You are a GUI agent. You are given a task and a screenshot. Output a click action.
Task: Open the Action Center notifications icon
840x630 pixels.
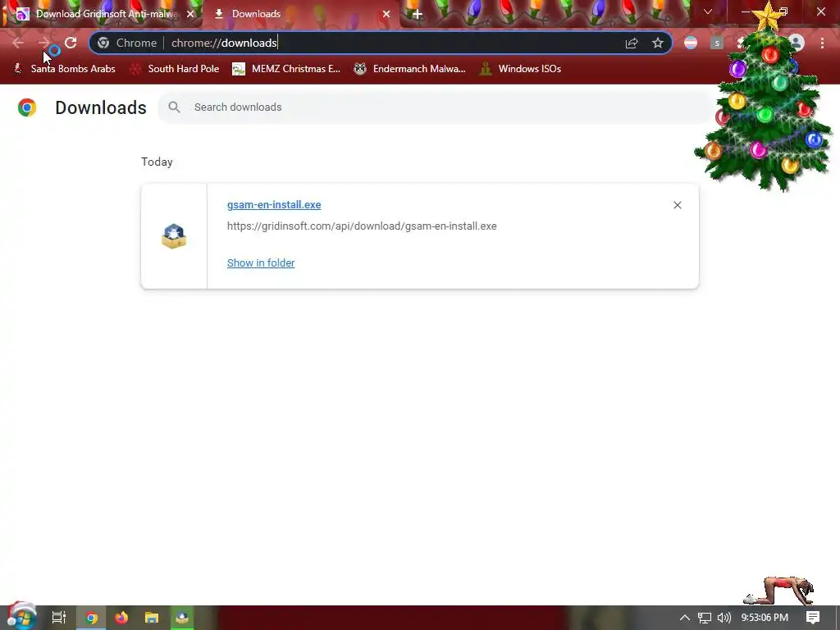click(x=813, y=618)
